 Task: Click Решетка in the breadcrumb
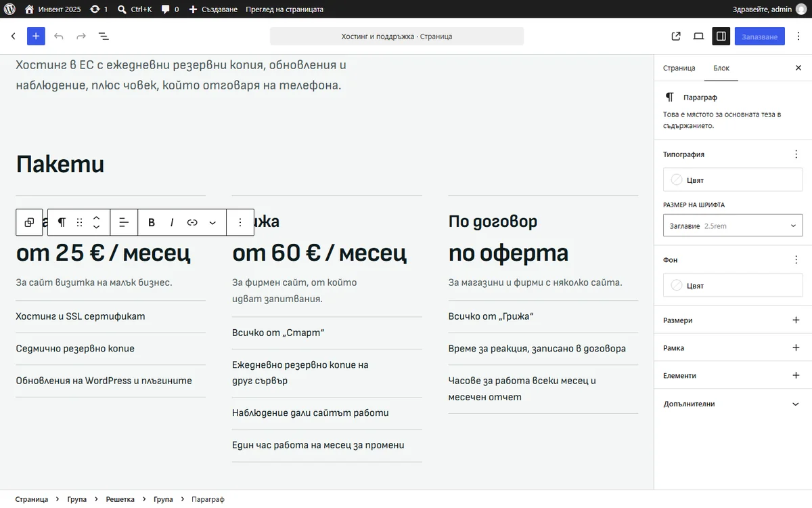(x=120, y=499)
